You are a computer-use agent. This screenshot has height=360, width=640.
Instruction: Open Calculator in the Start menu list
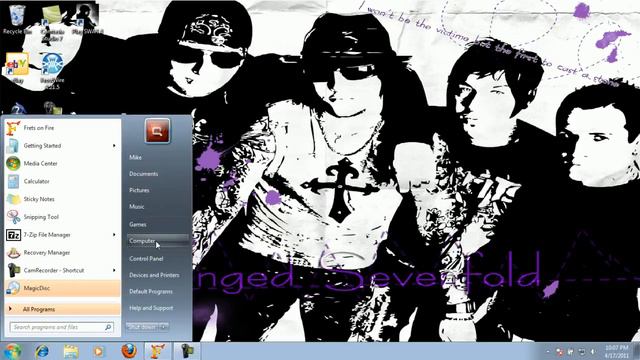(62, 181)
